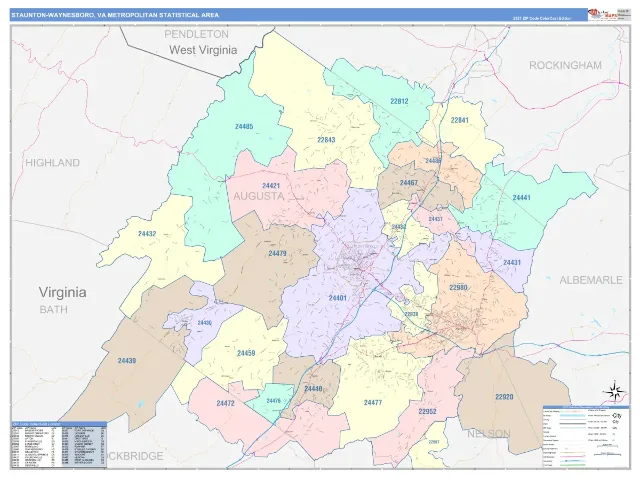
Task: Select ZIP code 24477 label
Action: [373, 402]
